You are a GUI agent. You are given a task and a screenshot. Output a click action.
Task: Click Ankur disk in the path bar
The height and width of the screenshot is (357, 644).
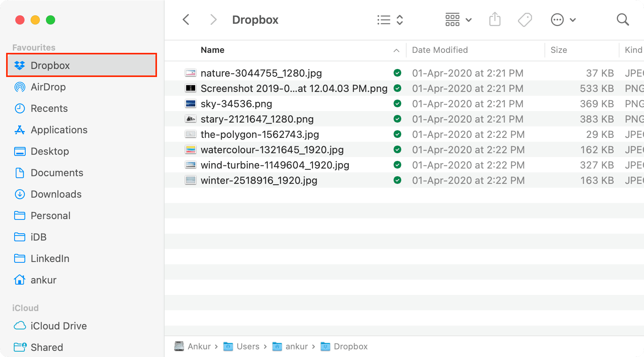[x=193, y=346]
